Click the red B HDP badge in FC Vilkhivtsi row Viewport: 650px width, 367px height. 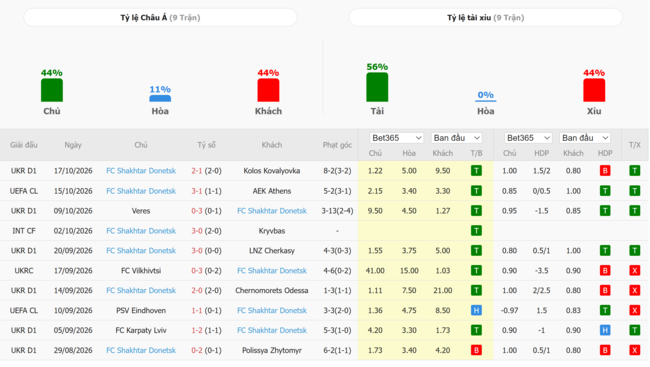point(605,270)
